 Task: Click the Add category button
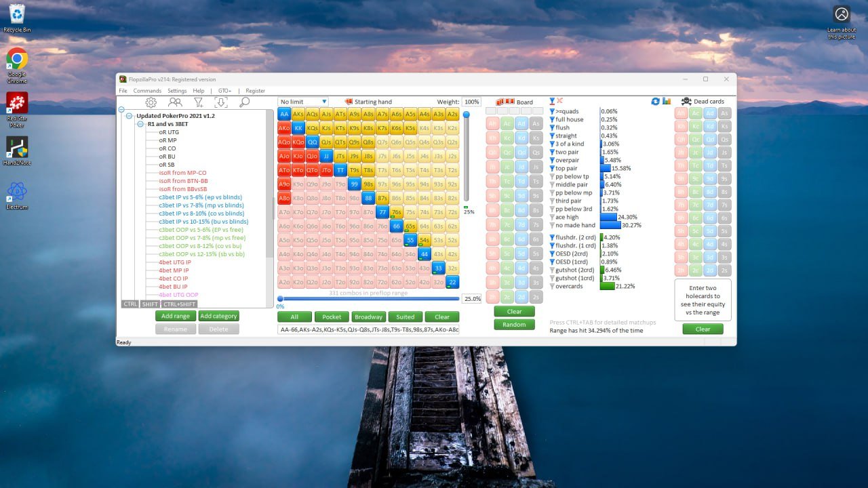pos(218,316)
